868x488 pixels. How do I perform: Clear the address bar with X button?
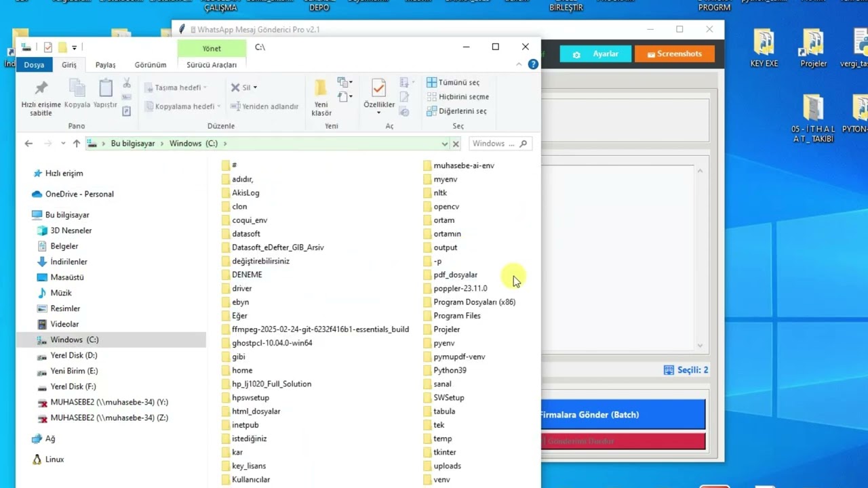pyautogui.click(x=456, y=144)
